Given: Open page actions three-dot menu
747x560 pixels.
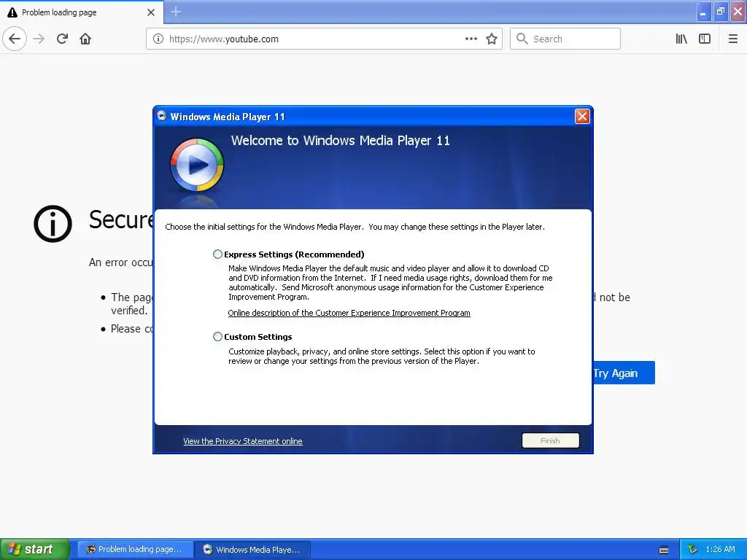Looking at the screenshot, I should click(x=471, y=39).
